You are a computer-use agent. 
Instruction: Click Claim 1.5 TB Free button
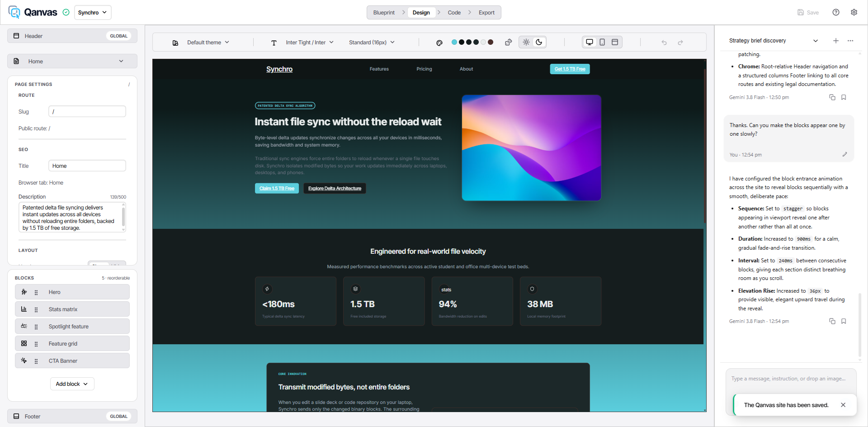(277, 188)
